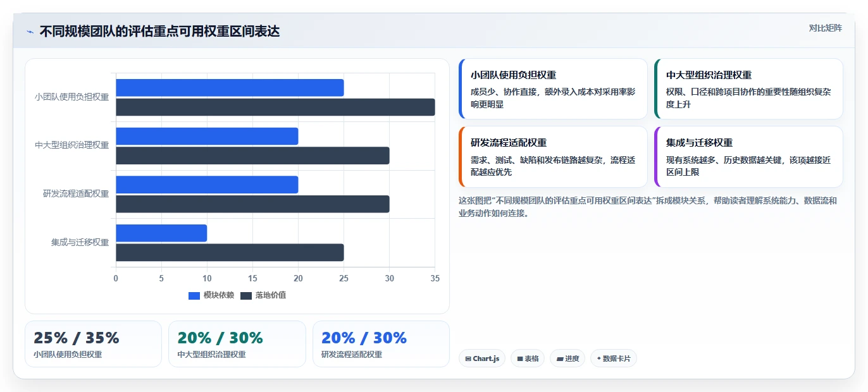Click the dark bar for 中大型组织治理权重
The image size is (868, 392).
pos(252,156)
